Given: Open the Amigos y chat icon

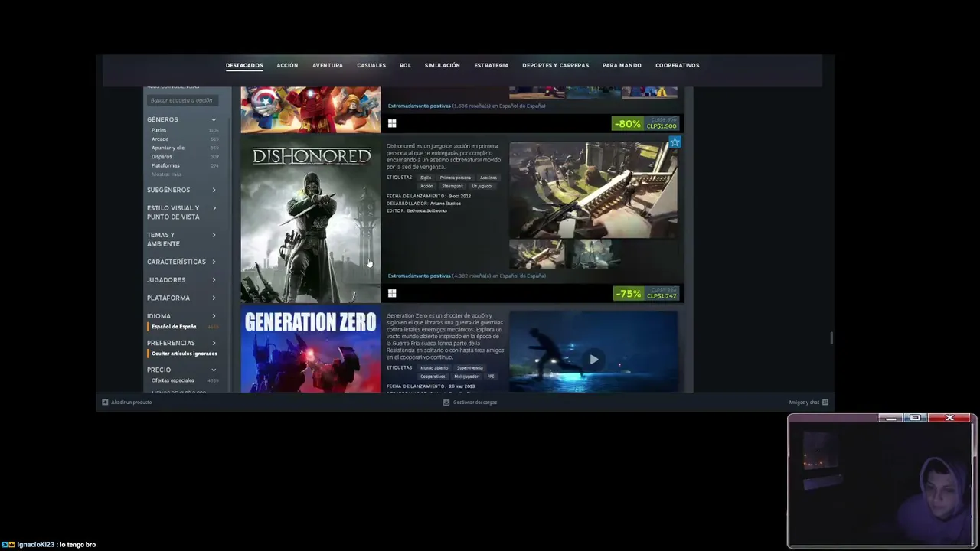Looking at the screenshot, I should tap(825, 402).
